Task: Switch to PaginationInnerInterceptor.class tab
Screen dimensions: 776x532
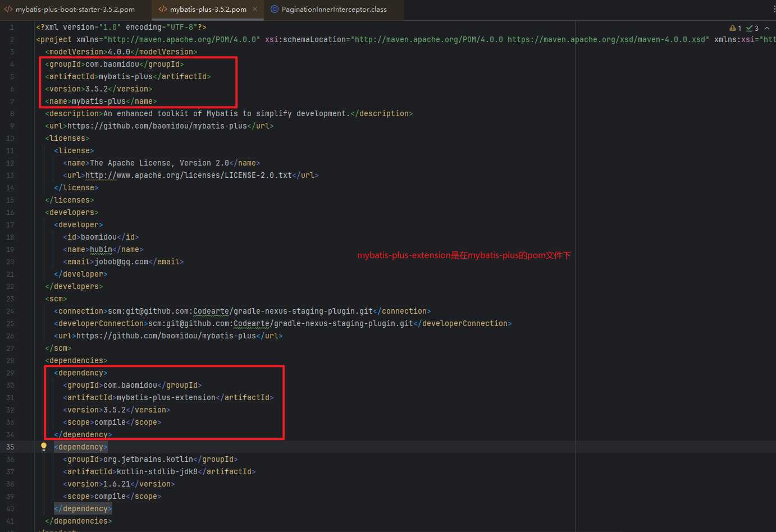Action: click(x=334, y=10)
